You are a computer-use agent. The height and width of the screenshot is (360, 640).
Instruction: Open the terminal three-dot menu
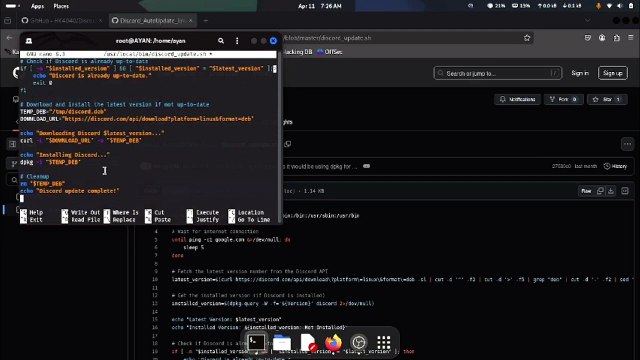tap(237, 41)
